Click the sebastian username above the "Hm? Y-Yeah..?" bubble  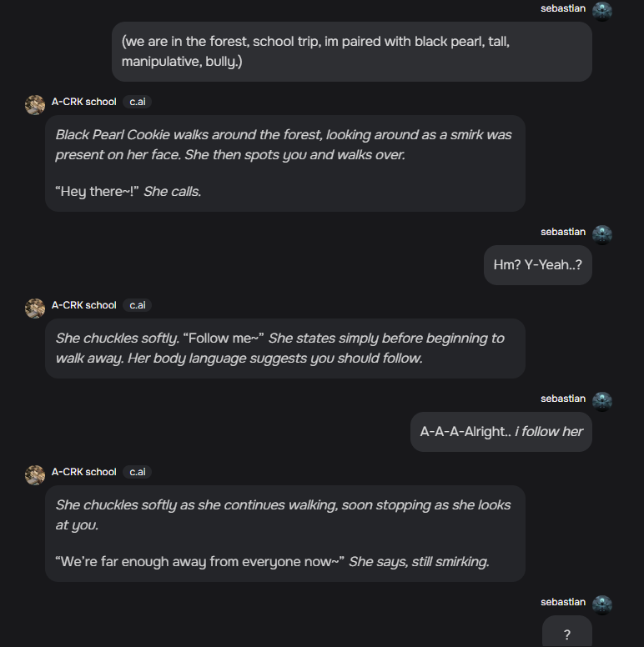[563, 232]
